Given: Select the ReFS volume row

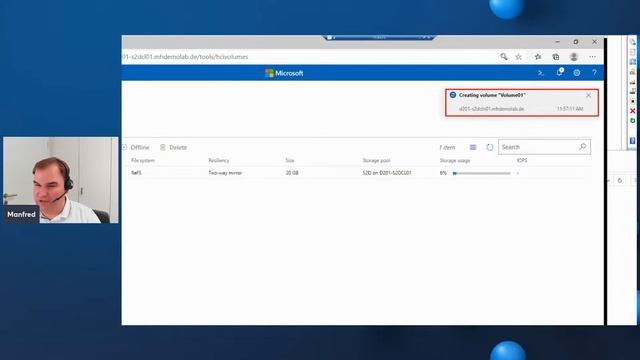Looking at the screenshot, I should click(357, 173).
